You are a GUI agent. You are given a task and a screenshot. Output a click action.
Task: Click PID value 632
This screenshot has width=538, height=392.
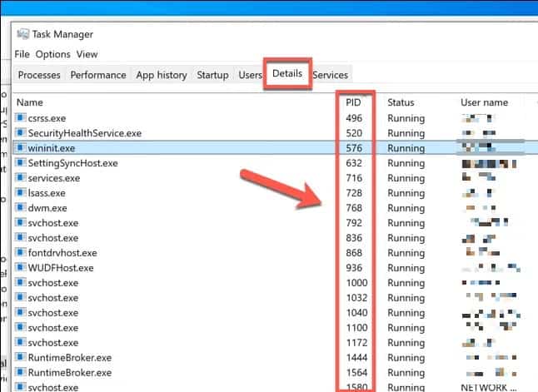click(x=354, y=163)
